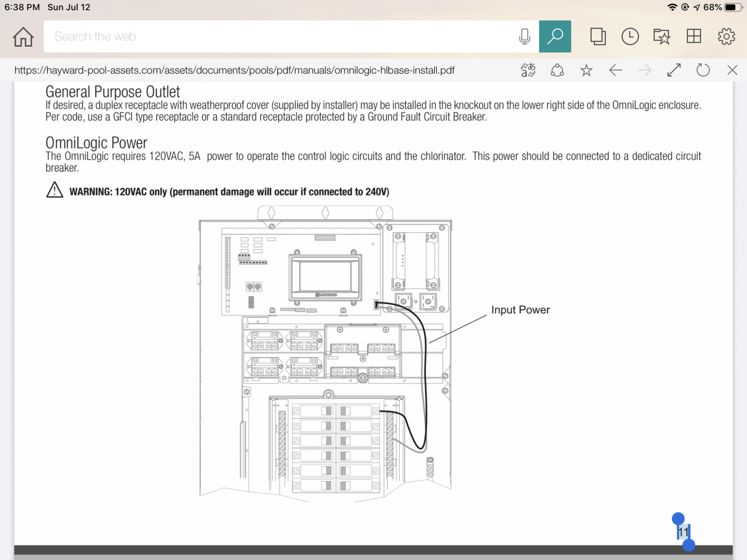747x560 pixels.
Task: Close the page with the X
Action: coord(732,70)
